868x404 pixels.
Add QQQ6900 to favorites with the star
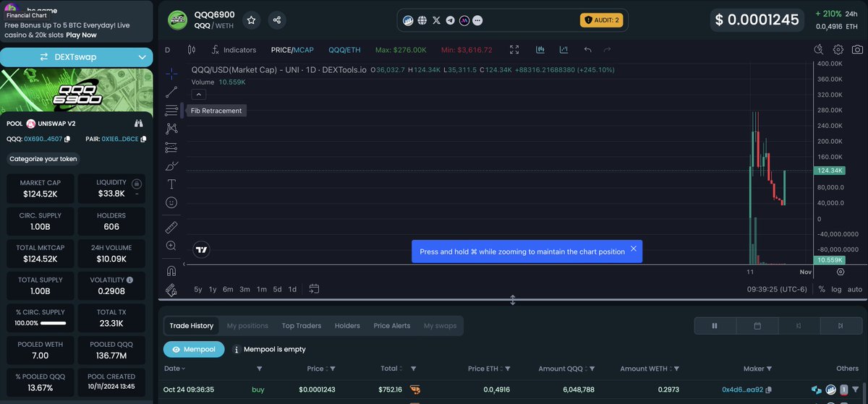(x=251, y=20)
